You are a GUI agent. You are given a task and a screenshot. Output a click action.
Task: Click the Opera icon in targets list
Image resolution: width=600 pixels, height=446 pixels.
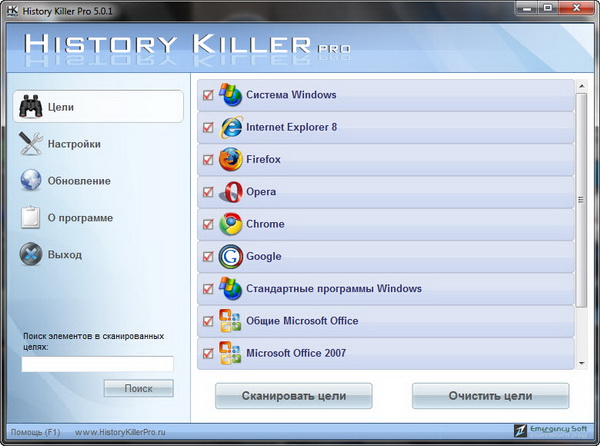click(231, 192)
